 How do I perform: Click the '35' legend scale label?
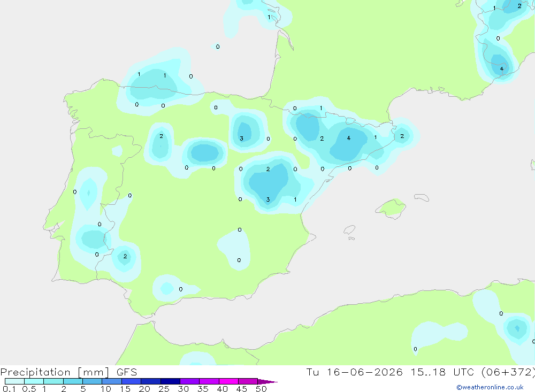tap(203, 389)
